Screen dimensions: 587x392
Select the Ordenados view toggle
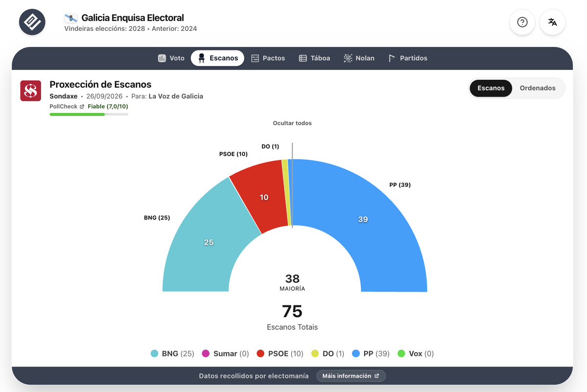pos(538,88)
